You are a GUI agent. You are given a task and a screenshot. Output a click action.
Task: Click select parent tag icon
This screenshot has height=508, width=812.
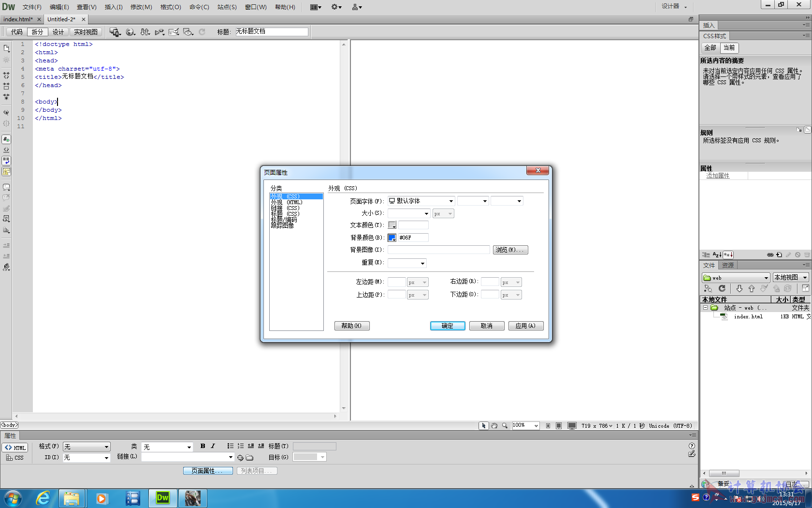(6, 112)
